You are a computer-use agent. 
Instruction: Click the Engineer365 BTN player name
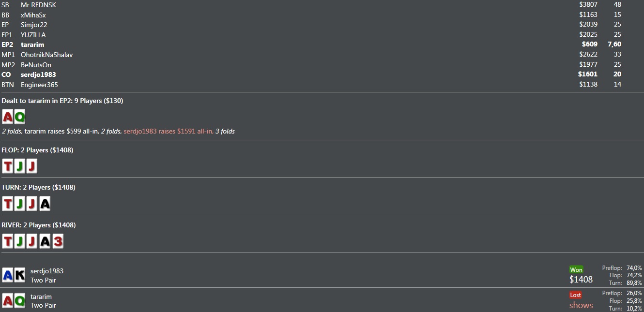[39, 85]
